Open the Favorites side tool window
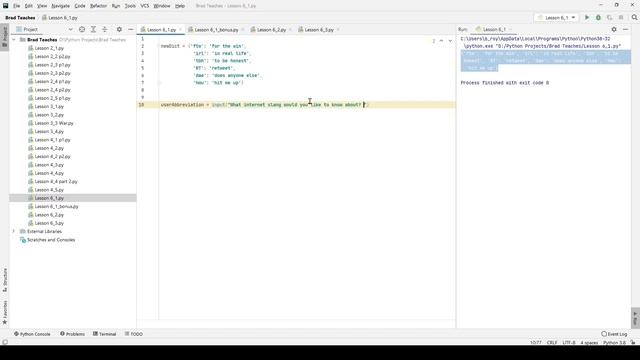 [x=5, y=312]
